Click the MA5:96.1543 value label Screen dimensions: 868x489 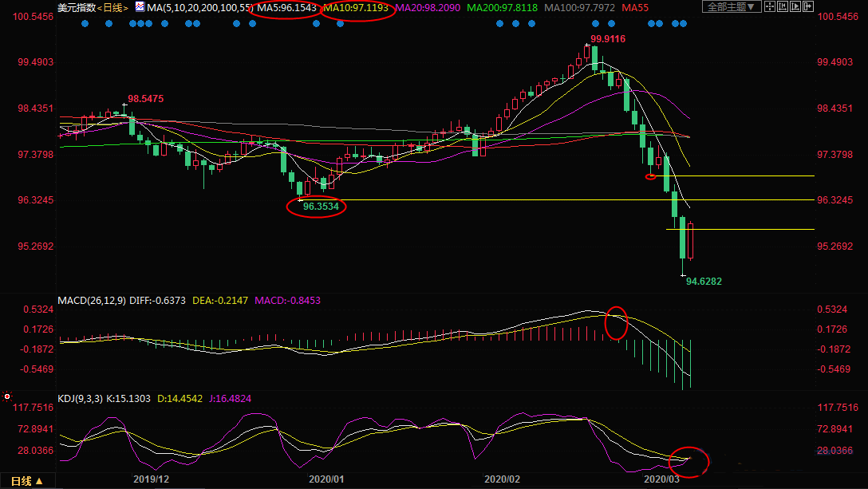point(285,8)
